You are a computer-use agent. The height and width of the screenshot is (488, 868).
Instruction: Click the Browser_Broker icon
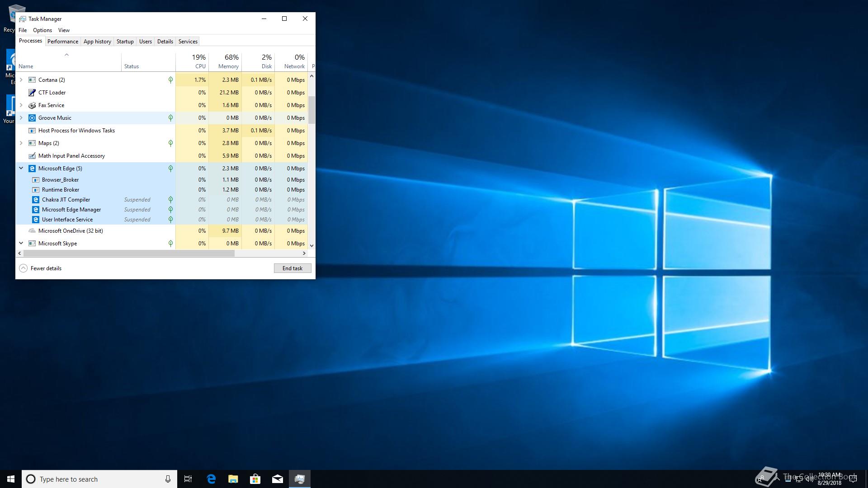click(x=36, y=180)
